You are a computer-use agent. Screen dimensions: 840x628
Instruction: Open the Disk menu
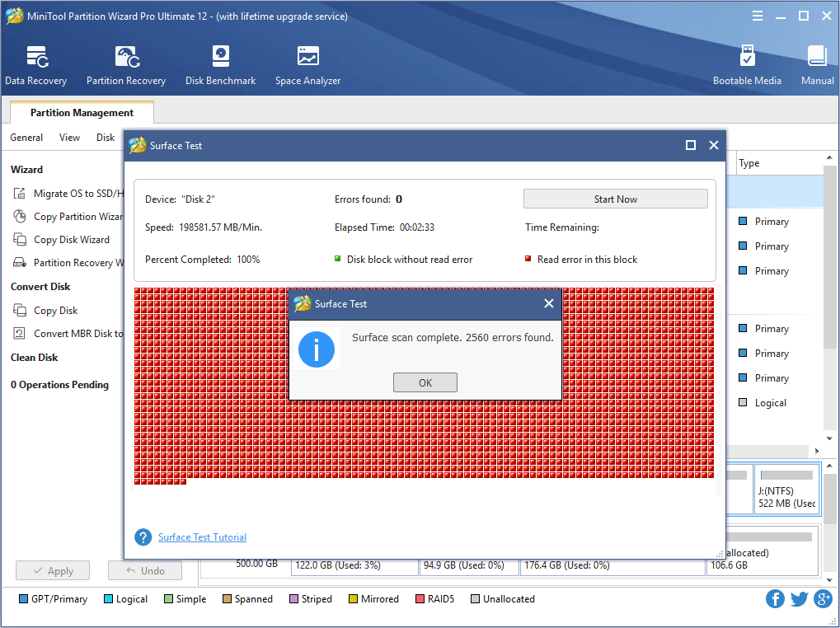[105, 138]
